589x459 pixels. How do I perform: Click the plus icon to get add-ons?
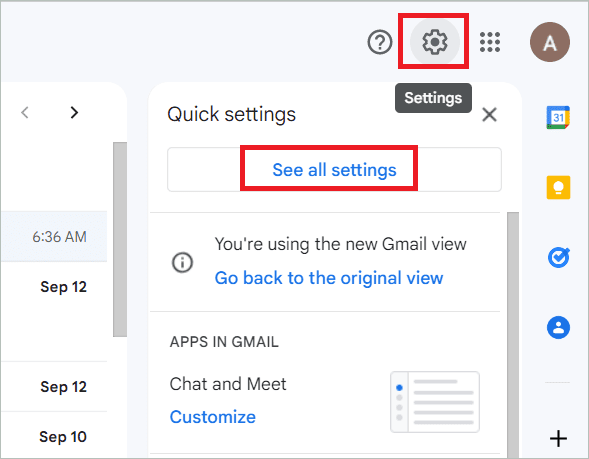[x=558, y=438]
